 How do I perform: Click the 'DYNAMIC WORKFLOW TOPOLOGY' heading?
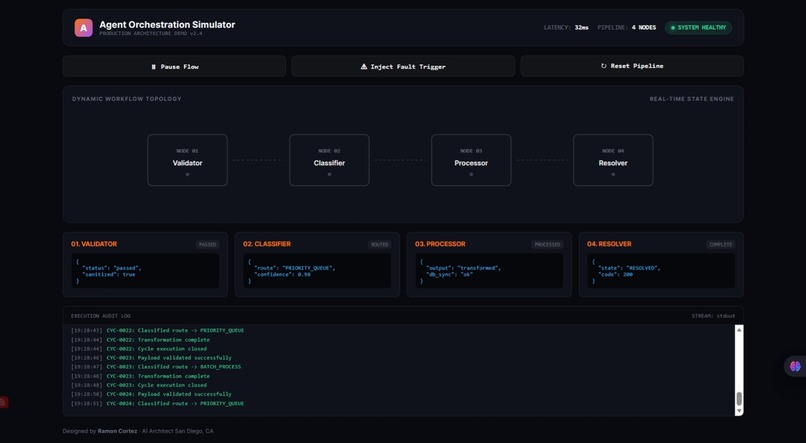pyautogui.click(x=126, y=99)
